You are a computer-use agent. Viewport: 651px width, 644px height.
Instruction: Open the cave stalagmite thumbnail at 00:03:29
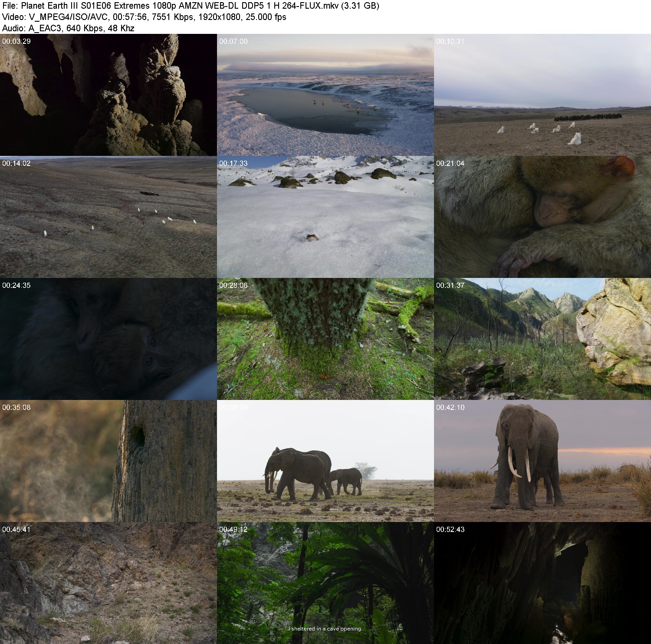[x=108, y=95]
